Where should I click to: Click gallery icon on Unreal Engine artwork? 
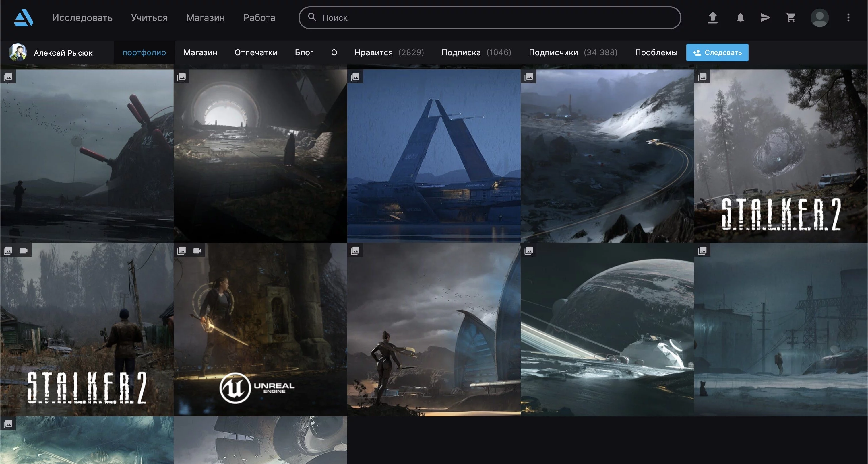[x=182, y=251]
